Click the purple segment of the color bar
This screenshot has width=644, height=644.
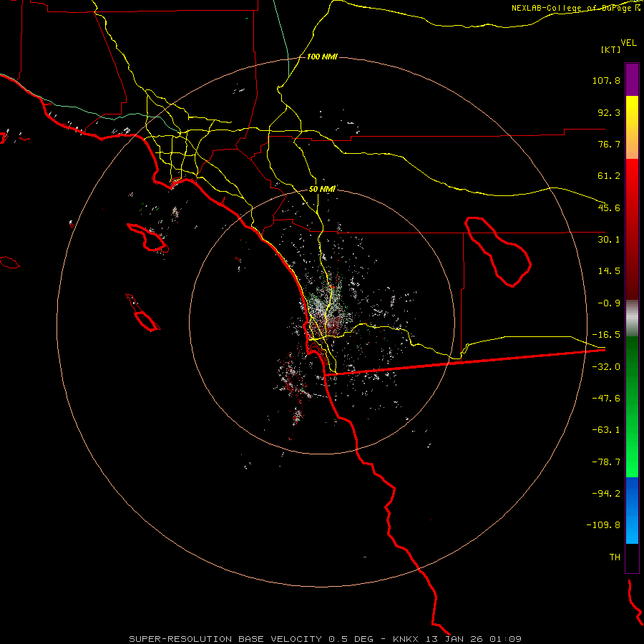point(632,79)
